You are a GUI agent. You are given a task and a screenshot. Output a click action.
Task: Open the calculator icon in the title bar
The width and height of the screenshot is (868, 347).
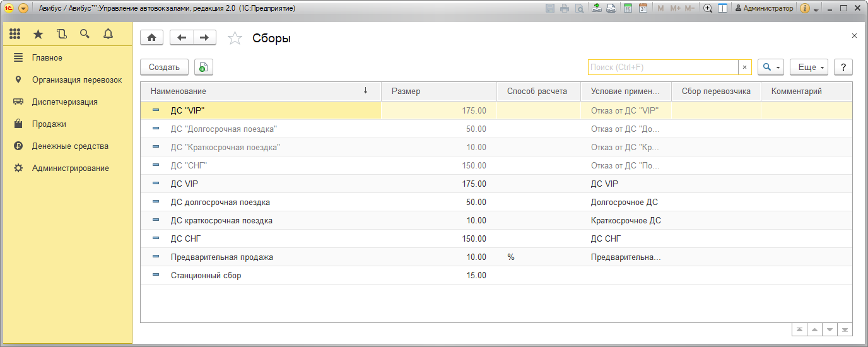click(628, 8)
